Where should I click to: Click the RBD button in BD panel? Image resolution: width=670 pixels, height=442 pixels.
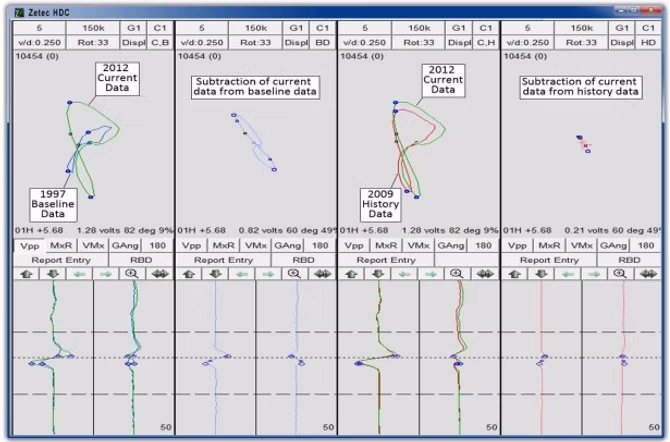(304, 260)
